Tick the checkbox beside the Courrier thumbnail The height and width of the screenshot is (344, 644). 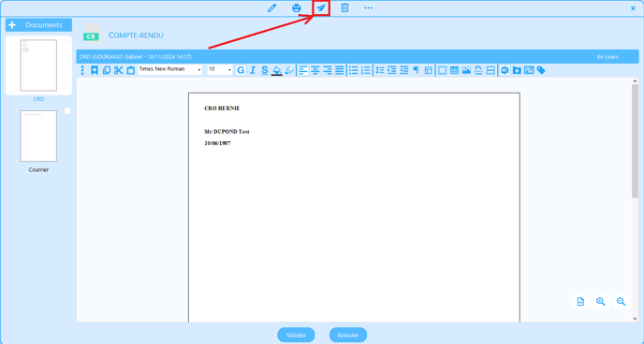[x=67, y=111]
